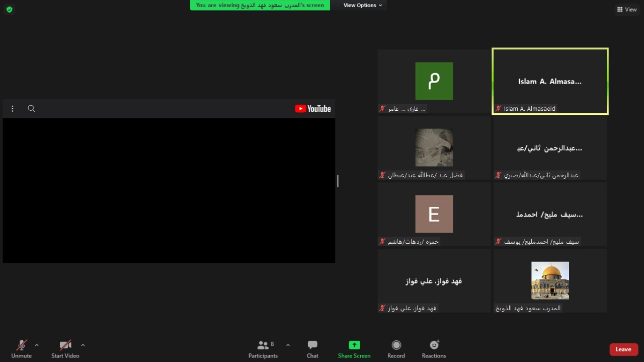Click the YouTube logo
Screen dimensions: 644x362
[x=312, y=109]
